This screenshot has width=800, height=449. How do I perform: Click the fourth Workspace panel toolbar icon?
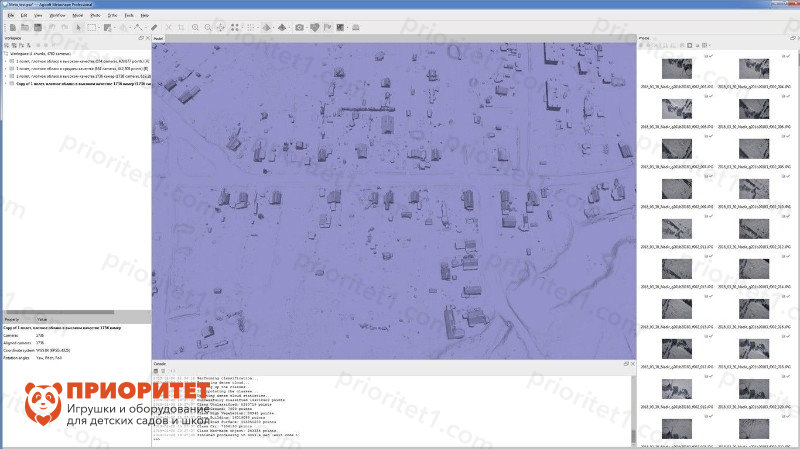tap(29, 45)
